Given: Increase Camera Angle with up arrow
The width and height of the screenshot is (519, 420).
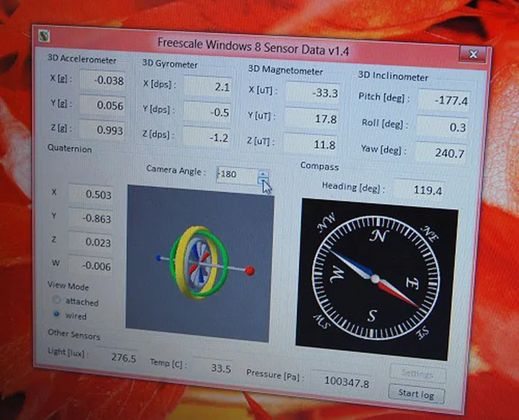Looking at the screenshot, I should point(263,174).
